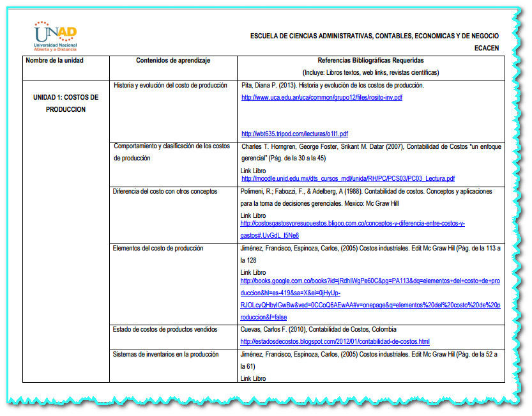Click the 'Pág. de la 52 a la 61' Jiménez reference
The height and width of the screenshot is (416, 532).
[x=369, y=360]
